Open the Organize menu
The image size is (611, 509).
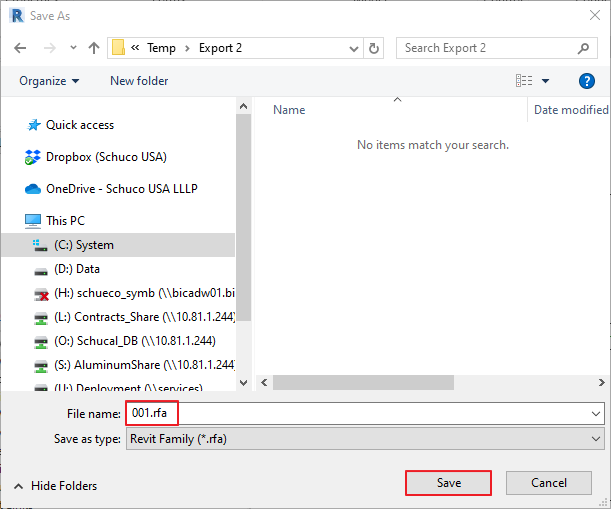(48, 81)
